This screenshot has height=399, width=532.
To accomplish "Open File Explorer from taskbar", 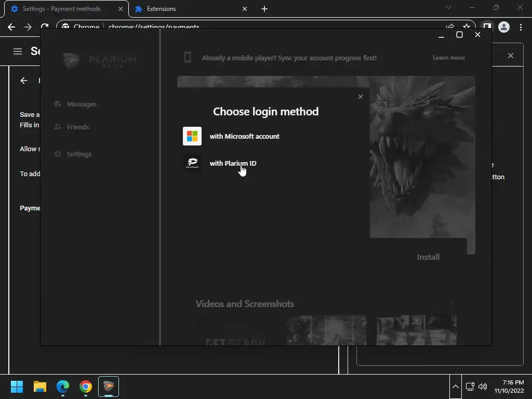I will point(39,387).
